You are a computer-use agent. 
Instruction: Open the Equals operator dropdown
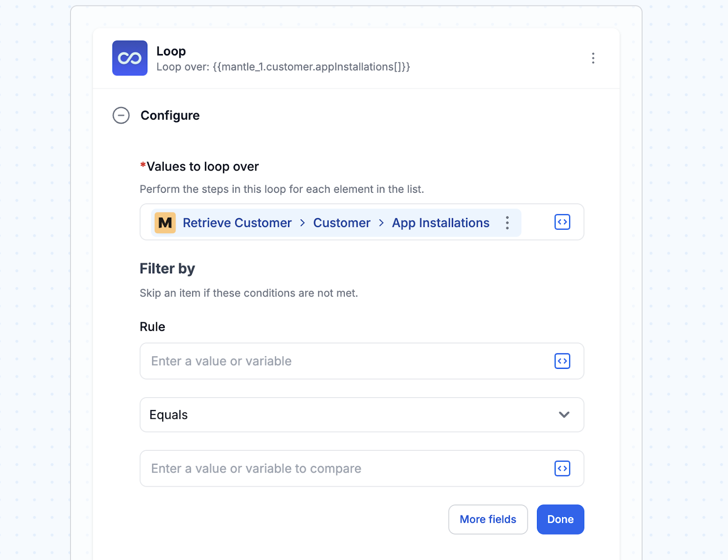click(362, 415)
